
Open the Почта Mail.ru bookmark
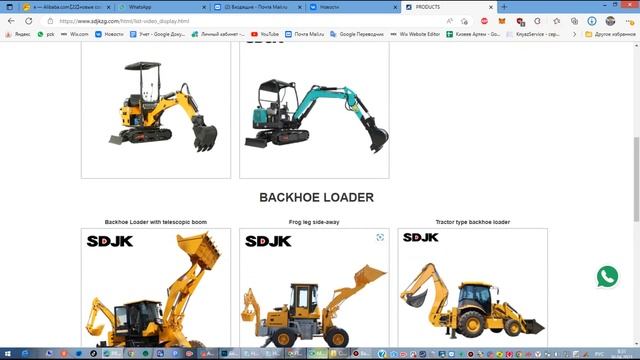pyautogui.click(x=304, y=34)
